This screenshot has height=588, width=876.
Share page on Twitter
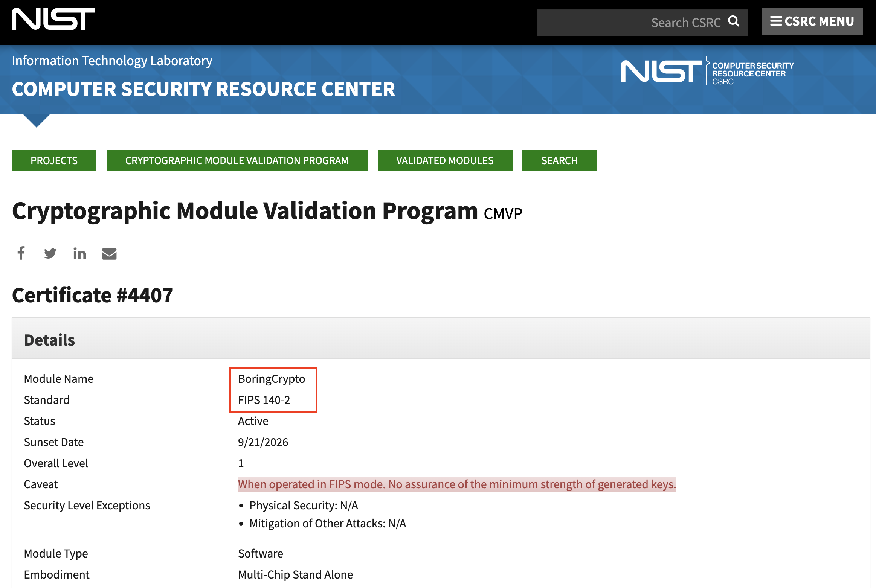pyautogui.click(x=50, y=253)
